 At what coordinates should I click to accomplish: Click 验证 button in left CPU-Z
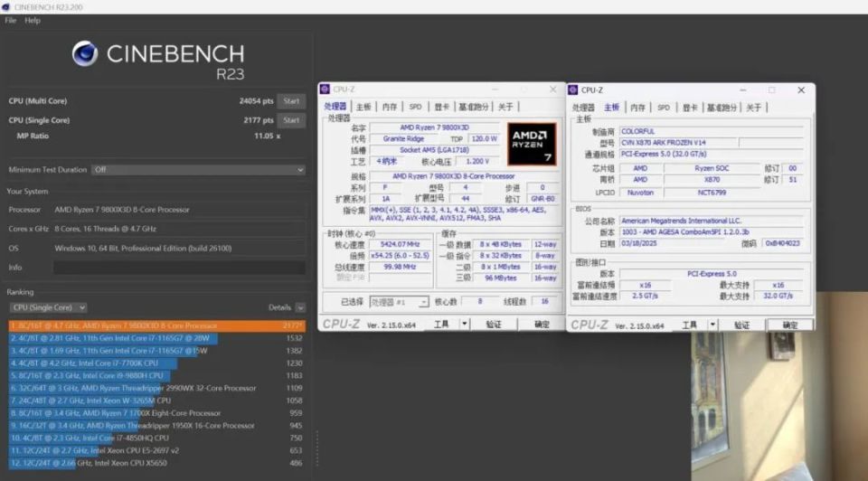pos(494,325)
